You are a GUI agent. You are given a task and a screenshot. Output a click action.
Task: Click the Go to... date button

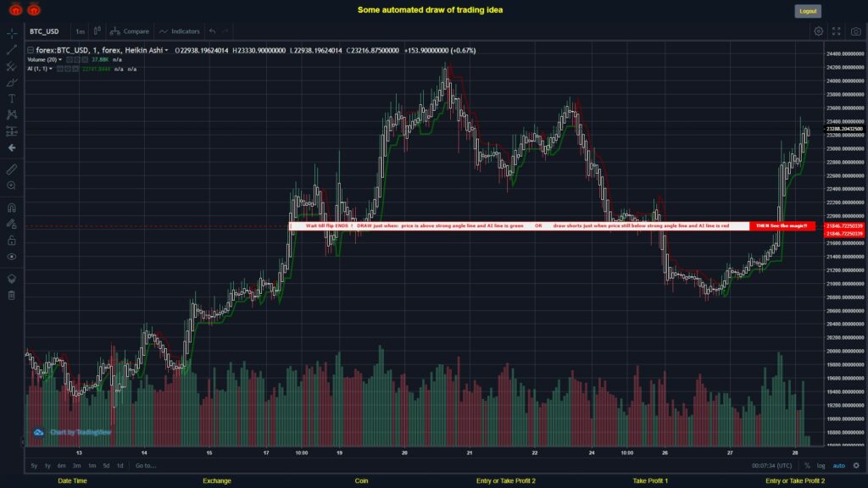tap(146, 466)
